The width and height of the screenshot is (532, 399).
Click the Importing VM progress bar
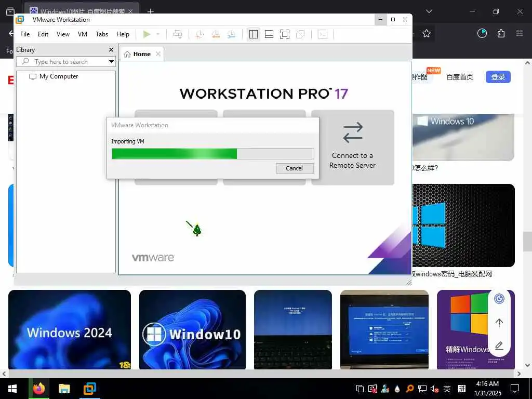coord(212,154)
